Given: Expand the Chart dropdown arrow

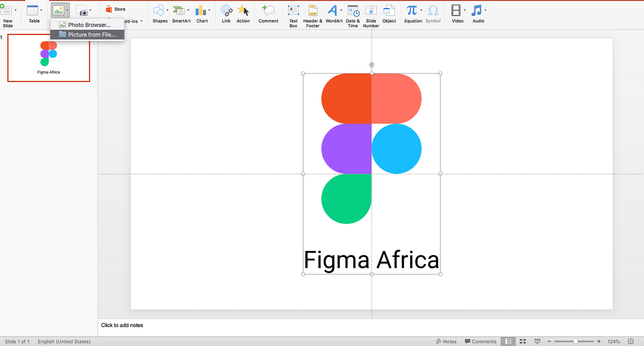Looking at the screenshot, I should (x=209, y=10).
